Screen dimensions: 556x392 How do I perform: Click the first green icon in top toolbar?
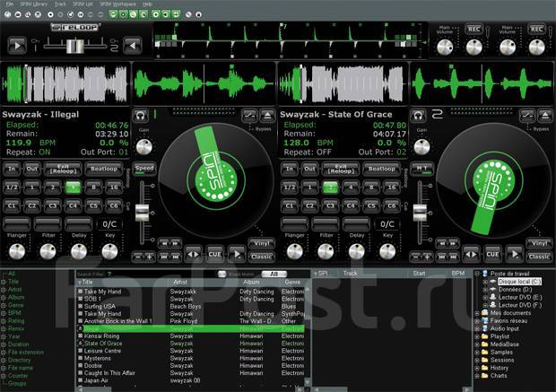[113, 14]
